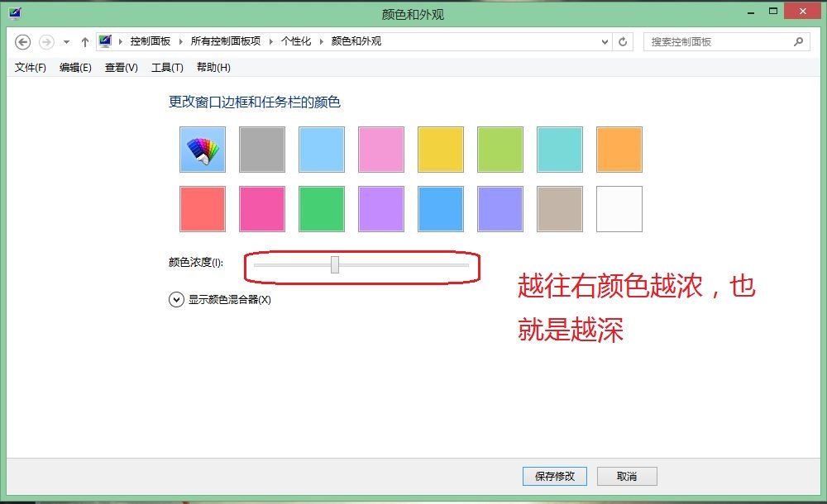Select the orange color swatch
827x504 pixels.
619,150
